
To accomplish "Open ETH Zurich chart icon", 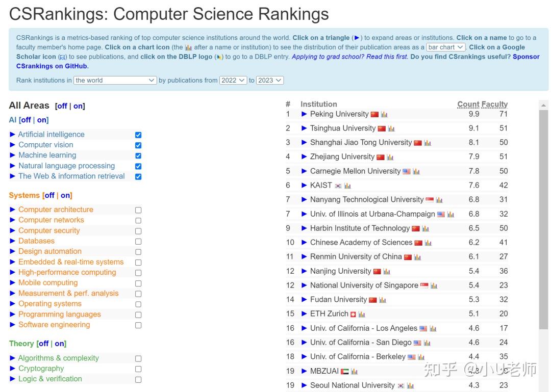I will pyautogui.click(x=362, y=315).
